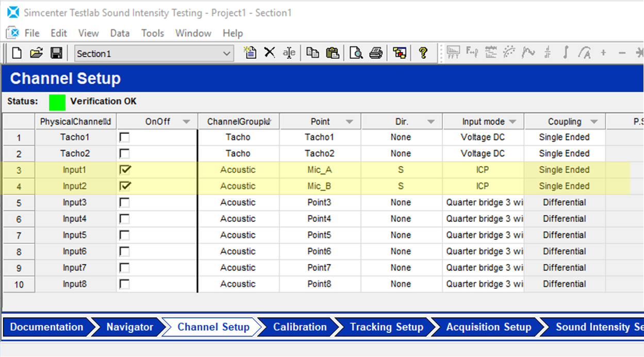The height and width of the screenshot is (357, 644).
Task: Click the Copy toolbar icon
Action: pos(312,53)
